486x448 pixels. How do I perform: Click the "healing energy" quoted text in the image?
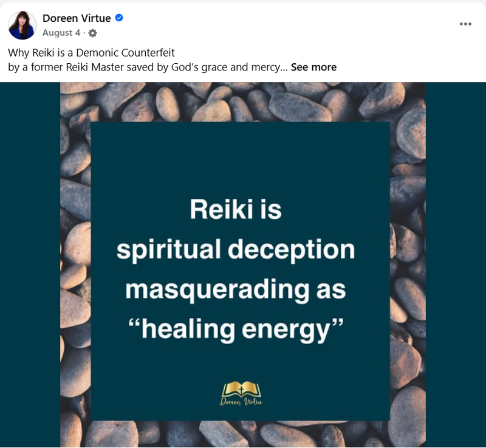(236, 329)
